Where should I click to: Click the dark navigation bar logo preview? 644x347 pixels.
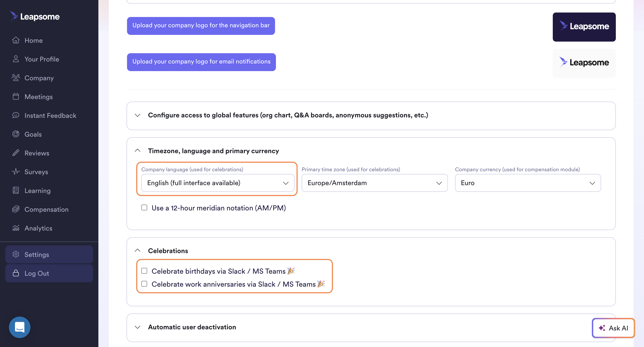click(x=584, y=27)
